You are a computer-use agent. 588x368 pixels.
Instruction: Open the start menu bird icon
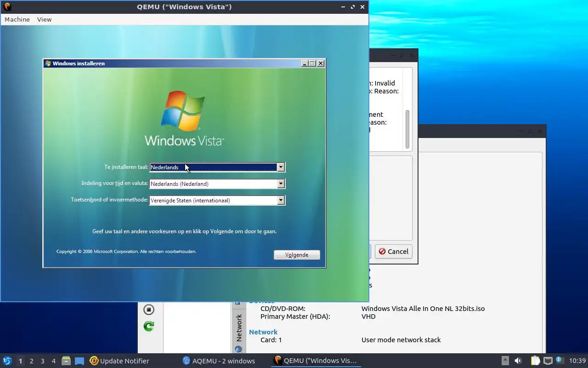coord(7,361)
